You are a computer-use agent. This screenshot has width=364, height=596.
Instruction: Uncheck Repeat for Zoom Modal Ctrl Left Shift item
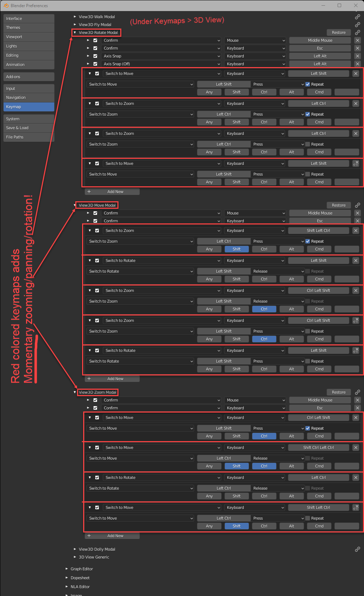308,428
